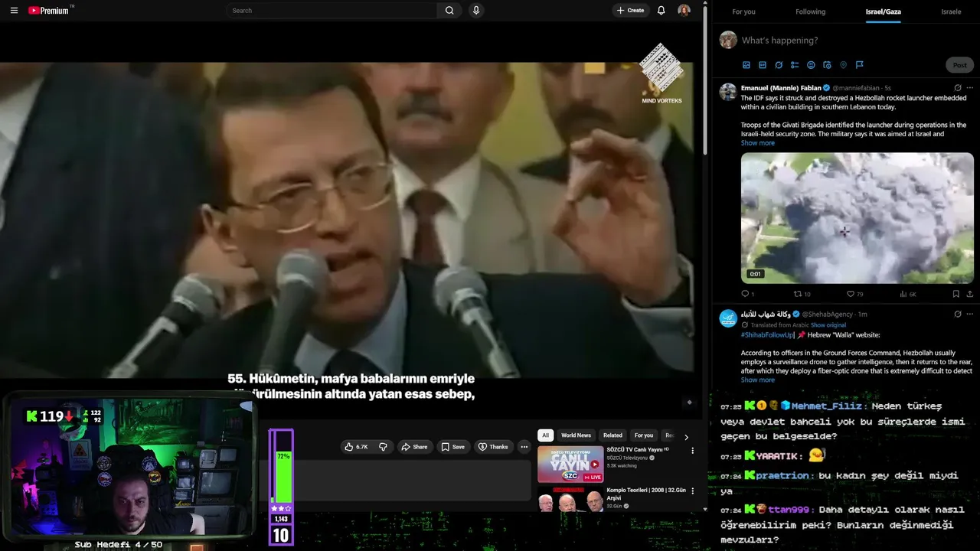
Task: Open more actions ellipsis under the video
Action: 524,447
